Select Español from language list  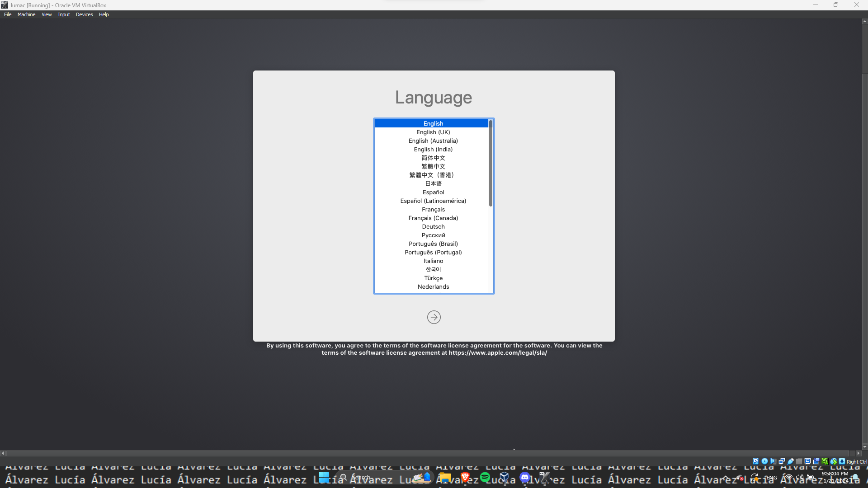pos(433,192)
